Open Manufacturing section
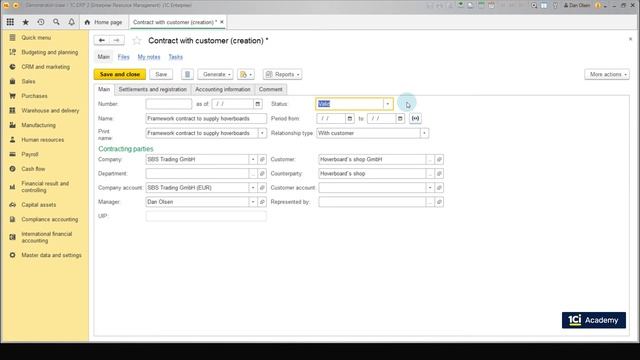Viewport: 640px width, 360px height. click(x=38, y=125)
